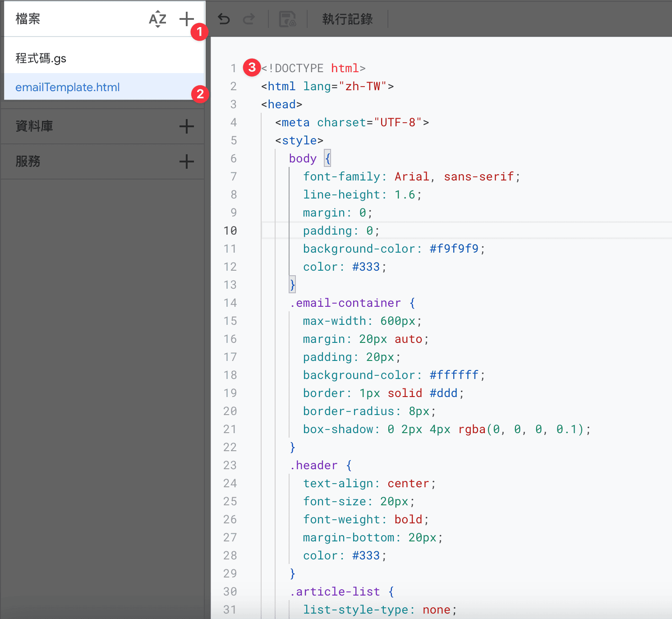Switch to emailTemplate.html

point(67,87)
